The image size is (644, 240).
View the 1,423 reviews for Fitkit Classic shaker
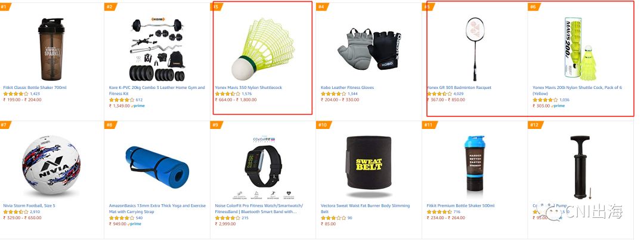pyautogui.click(x=35, y=94)
